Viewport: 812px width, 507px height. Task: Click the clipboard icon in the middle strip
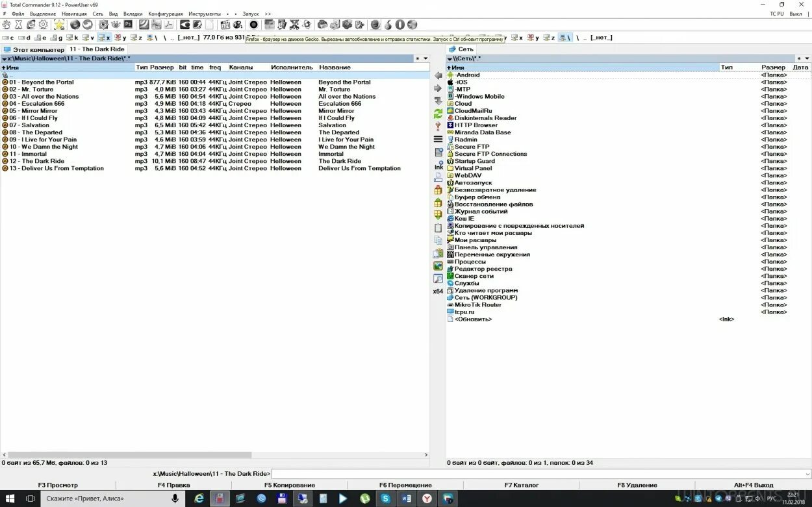tap(438, 228)
